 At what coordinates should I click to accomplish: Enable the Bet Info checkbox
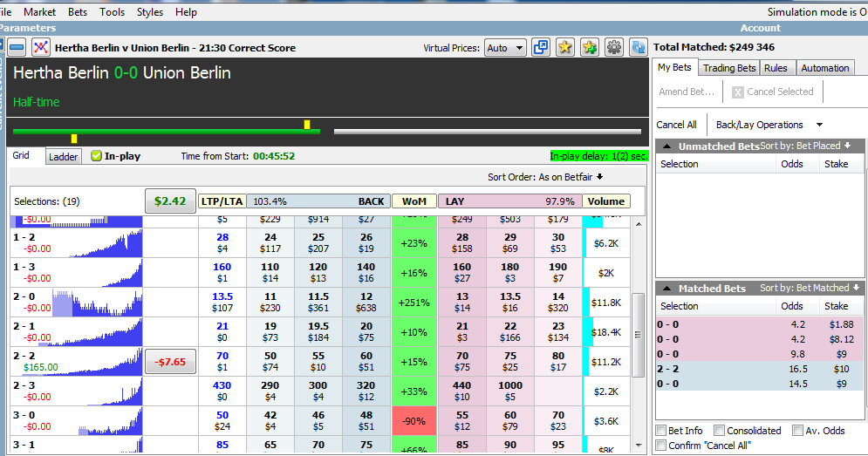661,431
